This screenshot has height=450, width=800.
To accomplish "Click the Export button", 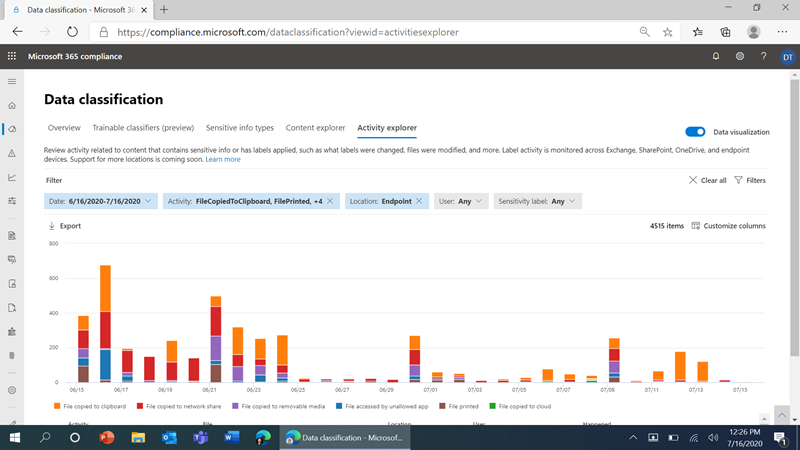I will click(x=65, y=226).
